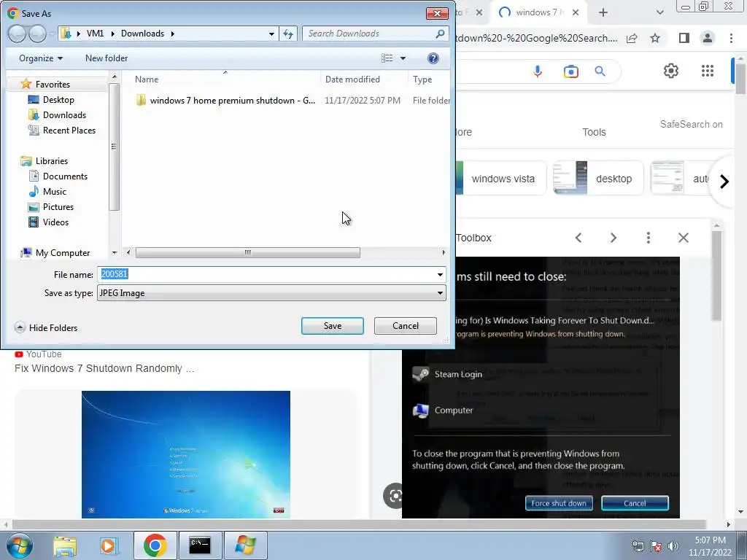Click Google voice search microphone icon

(x=538, y=71)
